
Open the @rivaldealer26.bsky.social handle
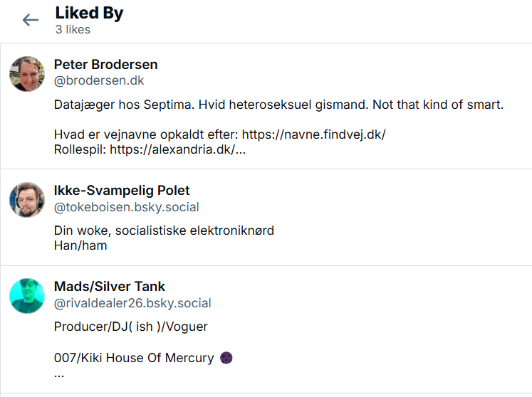coord(132,303)
